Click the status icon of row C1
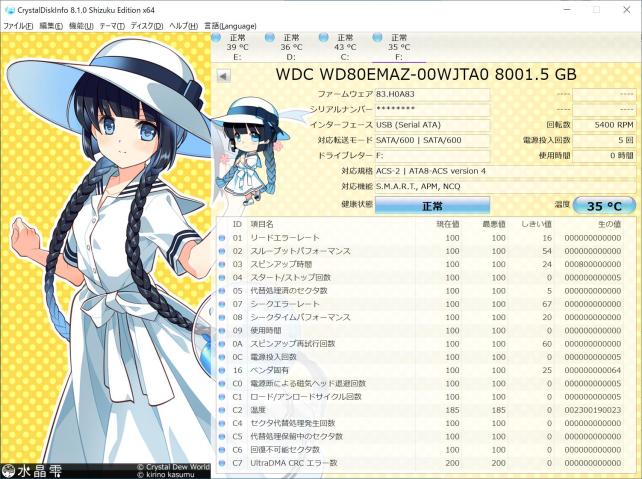The image size is (642, 479). coord(222,397)
